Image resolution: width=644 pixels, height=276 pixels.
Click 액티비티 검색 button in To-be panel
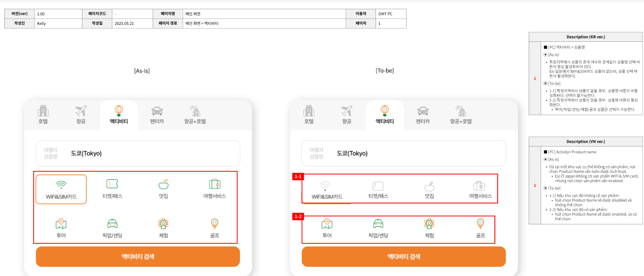[404, 257]
